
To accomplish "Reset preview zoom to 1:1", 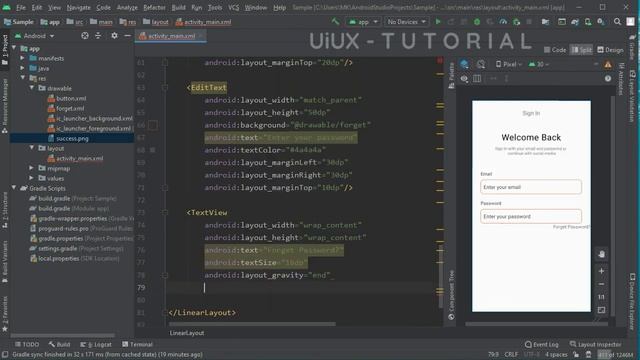I will click(601, 297).
